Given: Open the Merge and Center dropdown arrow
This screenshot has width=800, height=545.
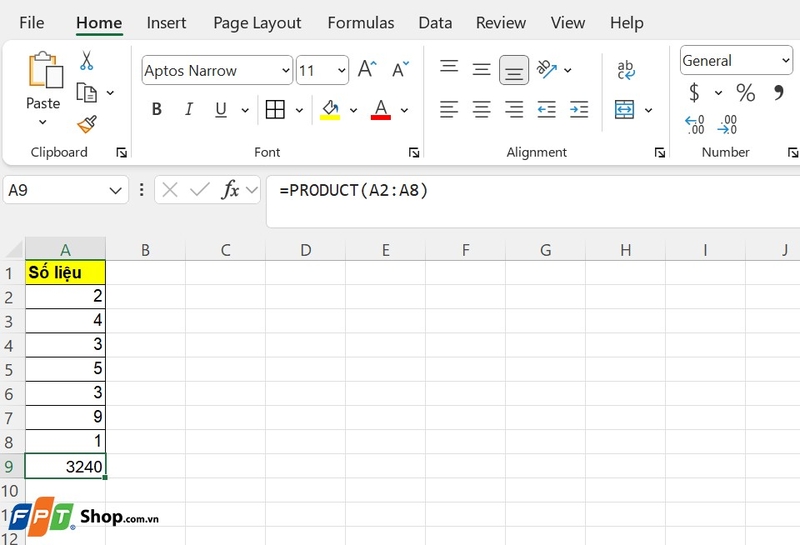Looking at the screenshot, I should [648, 110].
